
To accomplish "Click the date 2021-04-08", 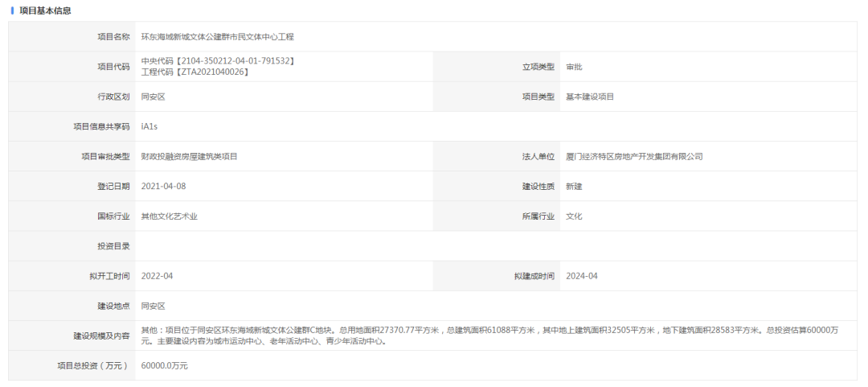I will pyautogui.click(x=164, y=187).
